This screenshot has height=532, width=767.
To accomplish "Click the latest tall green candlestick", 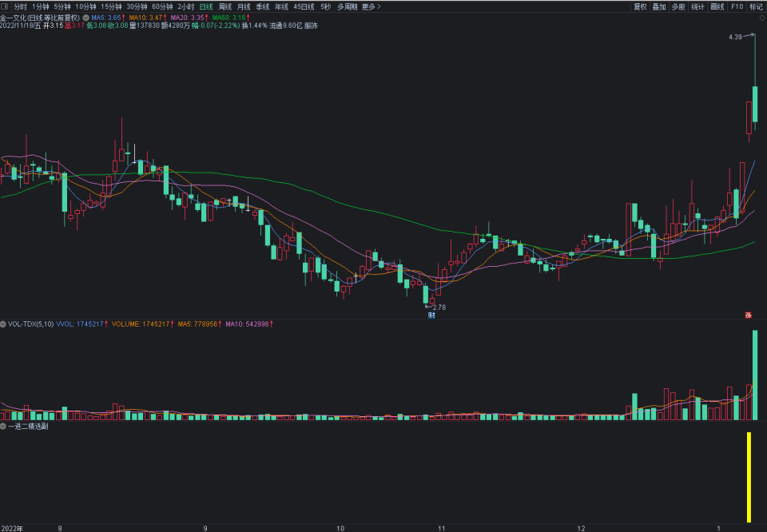I will pyautogui.click(x=755, y=104).
